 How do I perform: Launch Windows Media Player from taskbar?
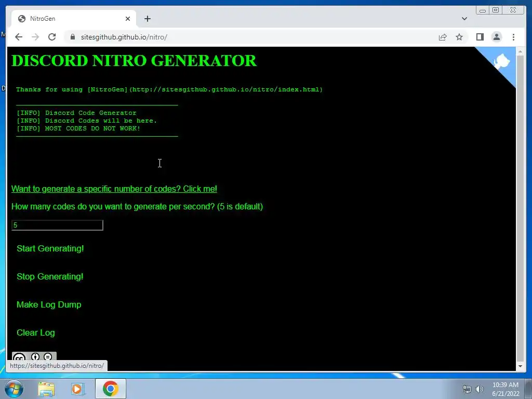coord(78,389)
